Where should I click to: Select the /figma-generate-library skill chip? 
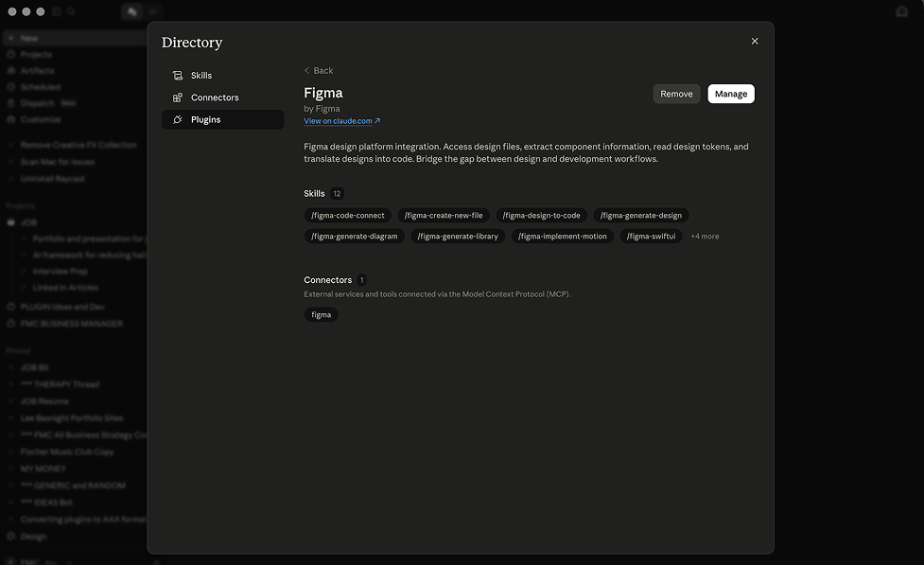[x=458, y=236]
